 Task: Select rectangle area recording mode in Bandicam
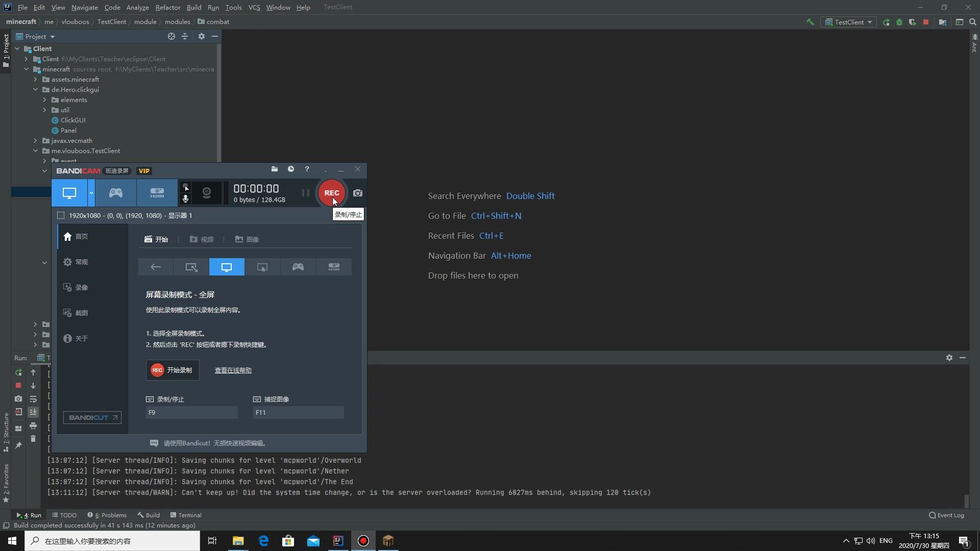191,267
